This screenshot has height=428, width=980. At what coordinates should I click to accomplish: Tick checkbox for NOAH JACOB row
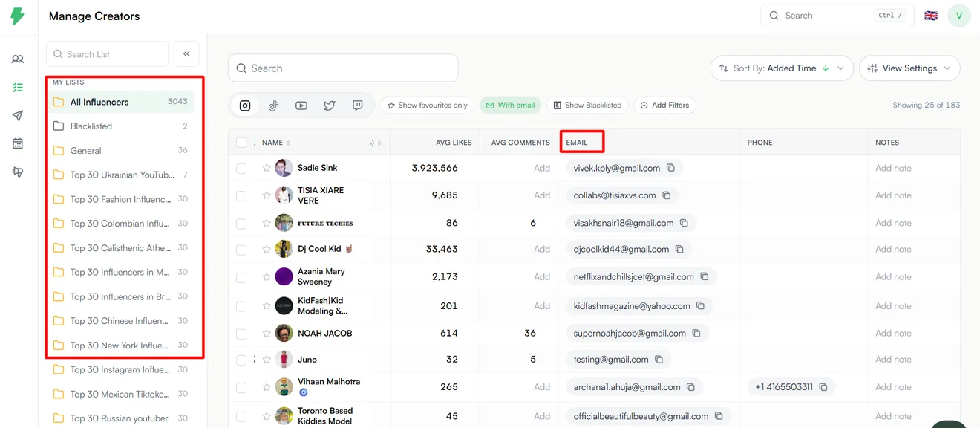[x=241, y=334]
